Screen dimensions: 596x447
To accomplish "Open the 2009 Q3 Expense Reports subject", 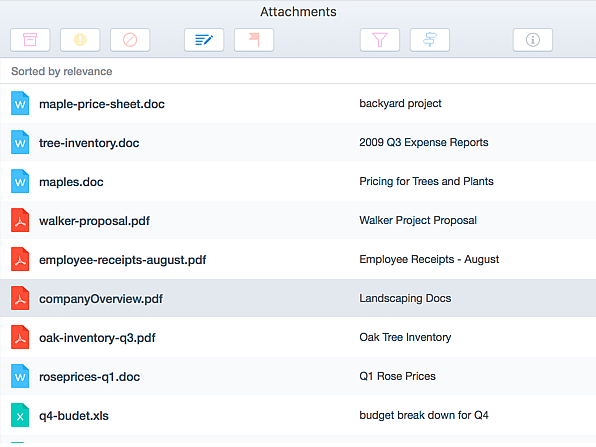I will pyautogui.click(x=424, y=142).
